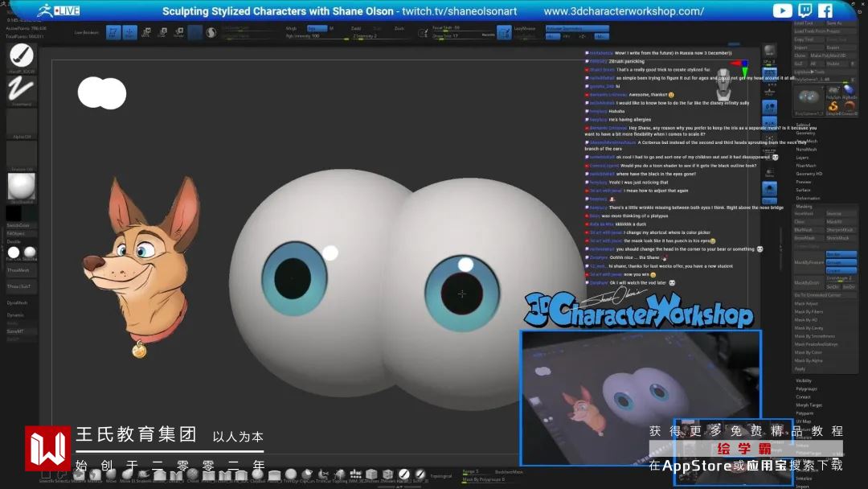Open the Polypaint section

click(805, 413)
